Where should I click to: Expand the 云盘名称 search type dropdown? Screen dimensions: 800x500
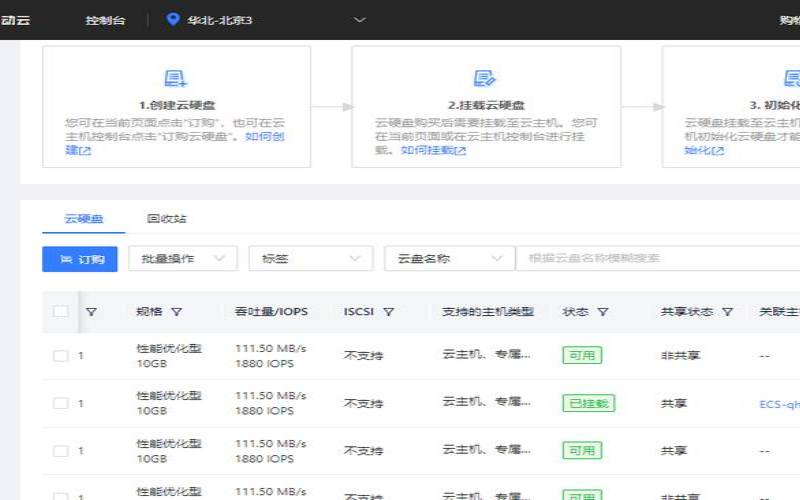[449, 259]
